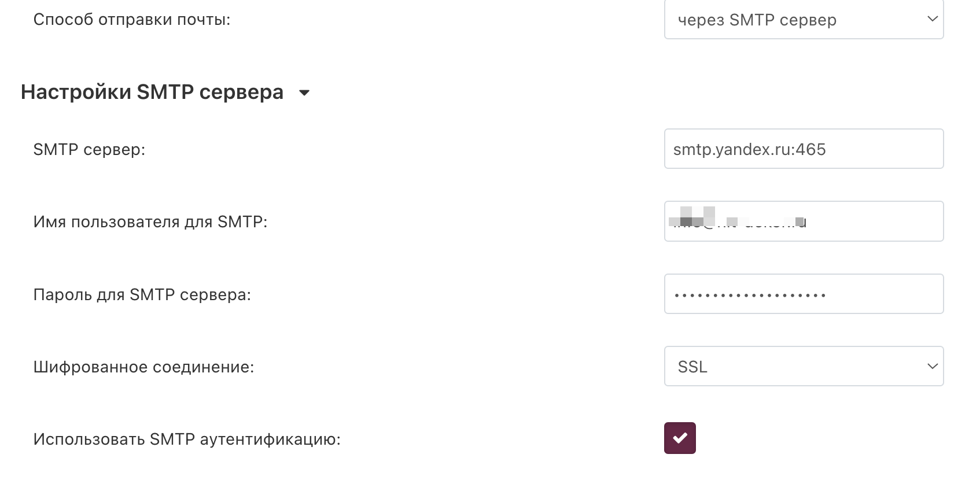Click the white checkmark icon
The image size is (980, 480).
pyautogui.click(x=680, y=438)
